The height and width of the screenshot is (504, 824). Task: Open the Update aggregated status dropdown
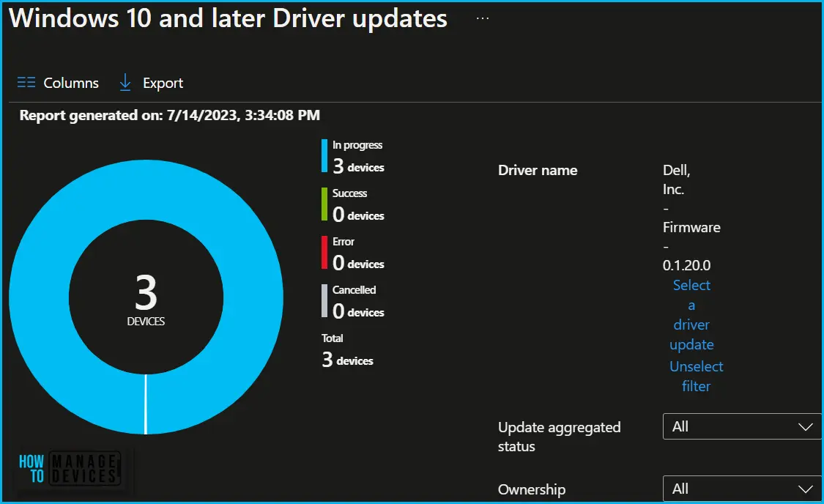(742, 426)
